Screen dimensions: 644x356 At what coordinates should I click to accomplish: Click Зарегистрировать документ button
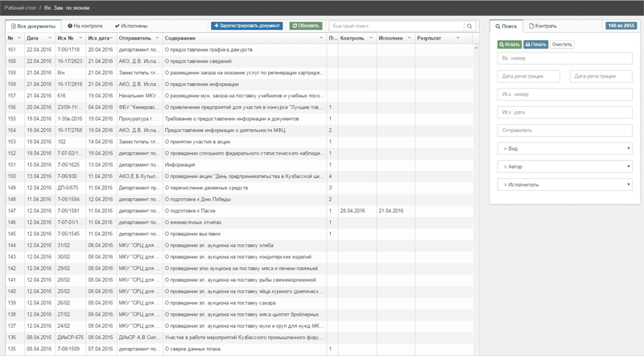[x=247, y=26]
